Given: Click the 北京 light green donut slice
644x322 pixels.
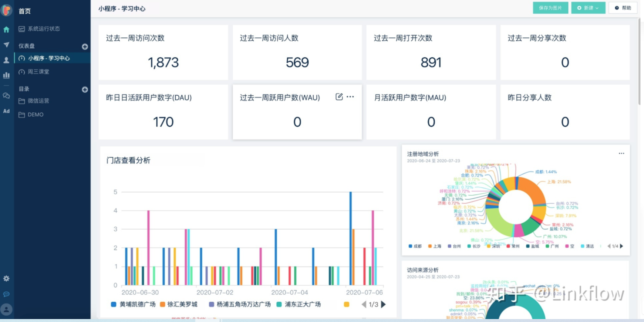Looking at the screenshot, I should pyautogui.click(x=498, y=223).
